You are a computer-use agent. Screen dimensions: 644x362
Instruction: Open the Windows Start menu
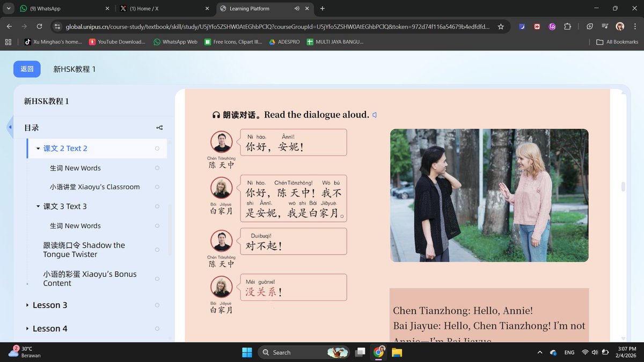pos(247,352)
